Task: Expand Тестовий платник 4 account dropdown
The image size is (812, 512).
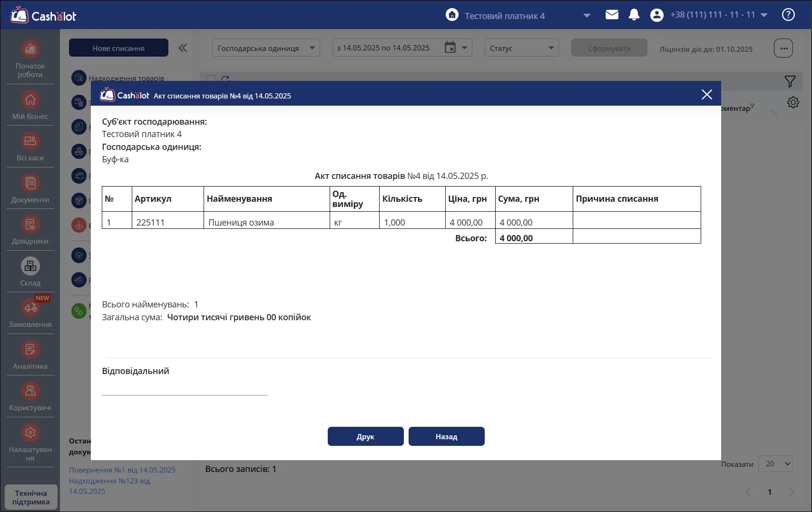Action: 587,16
